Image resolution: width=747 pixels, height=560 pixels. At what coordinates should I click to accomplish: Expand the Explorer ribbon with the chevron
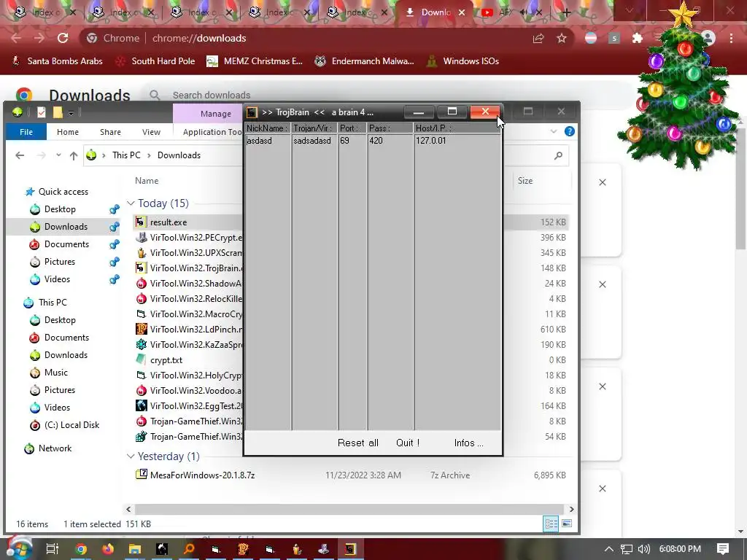[x=554, y=131]
